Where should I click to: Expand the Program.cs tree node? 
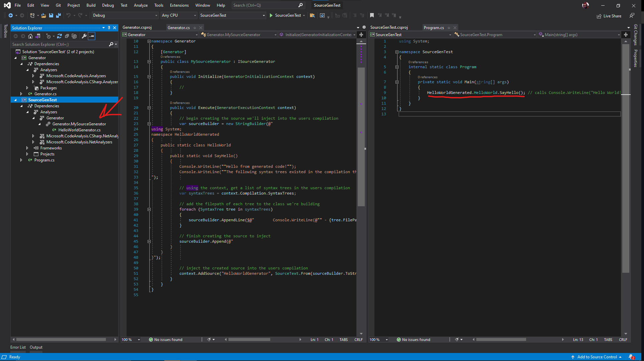click(x=21, y=160)
